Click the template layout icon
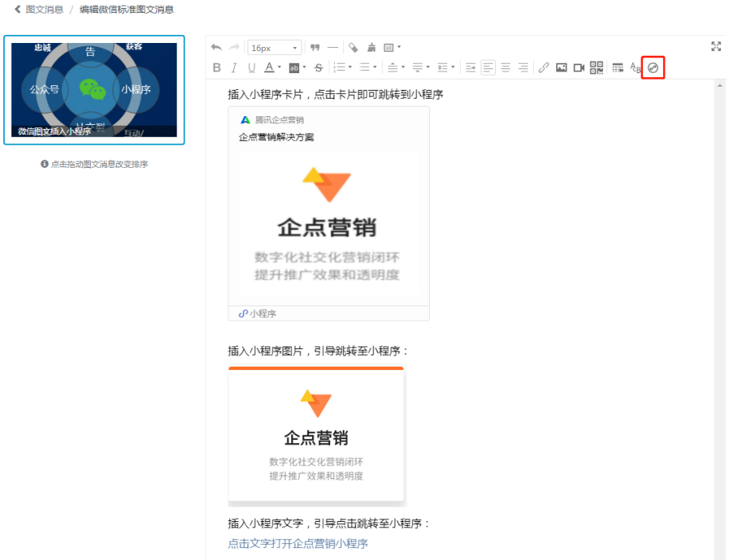The image size is (729, 560). 388,48
